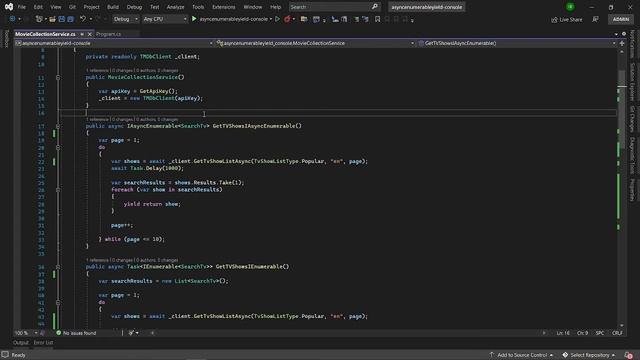Image resolution: width=640 pixels, height=360 pixels.
Task: Open the Toolbox side panel tab
Action: [6, 39]
